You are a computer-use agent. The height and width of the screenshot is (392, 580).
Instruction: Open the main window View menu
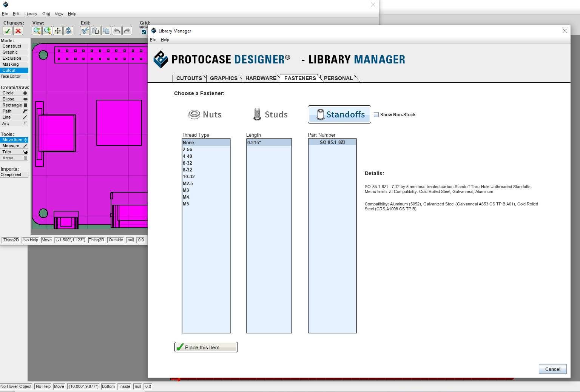click(59, 14)
